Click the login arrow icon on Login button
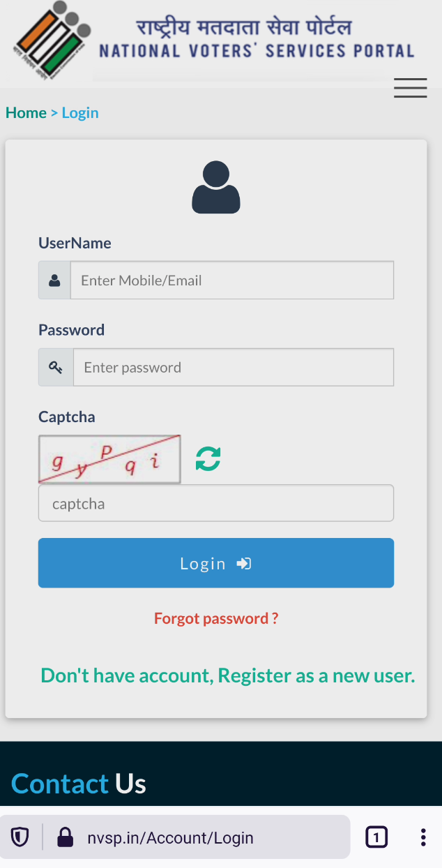The height and width of the screenshot is (868, 442). point(242,563)
